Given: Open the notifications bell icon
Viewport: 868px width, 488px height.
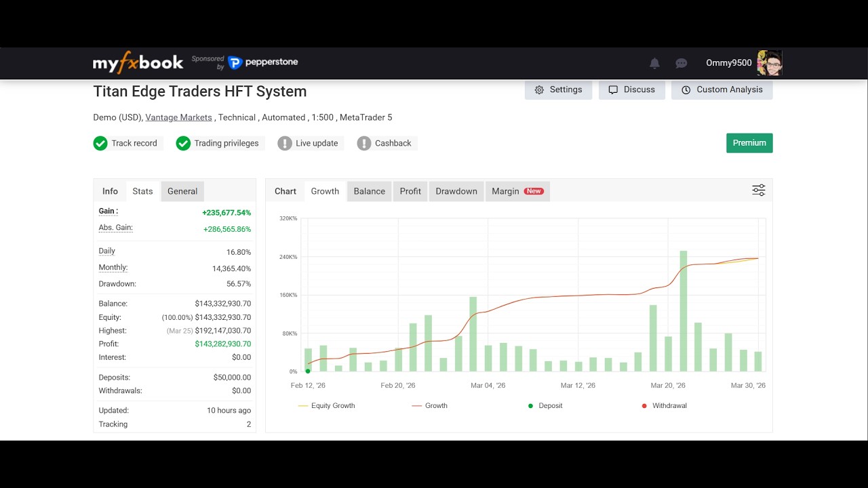Looking at the screenshot, I should point(654,63).
